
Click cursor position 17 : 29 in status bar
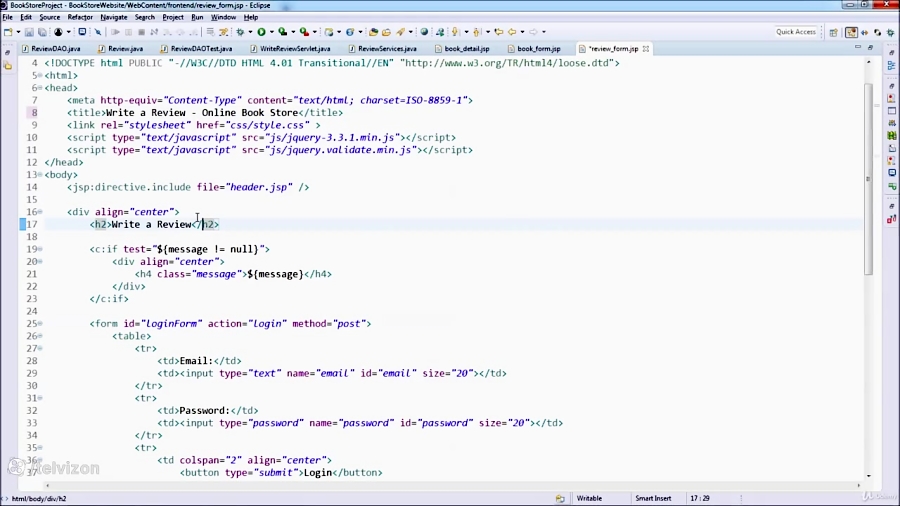point(700,499)
